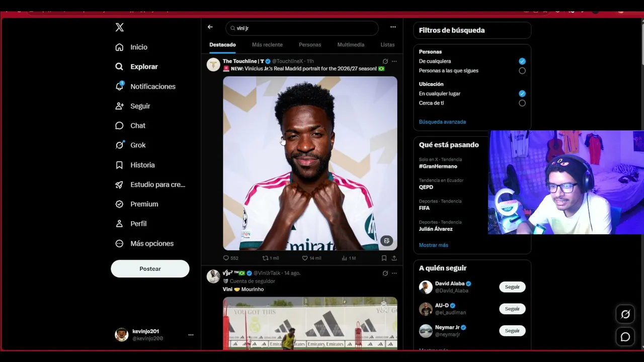Viewport: 644px width, 362px height.
Task: Click Grok icon on ViniJrTalk post
Action: click(385, 273)
